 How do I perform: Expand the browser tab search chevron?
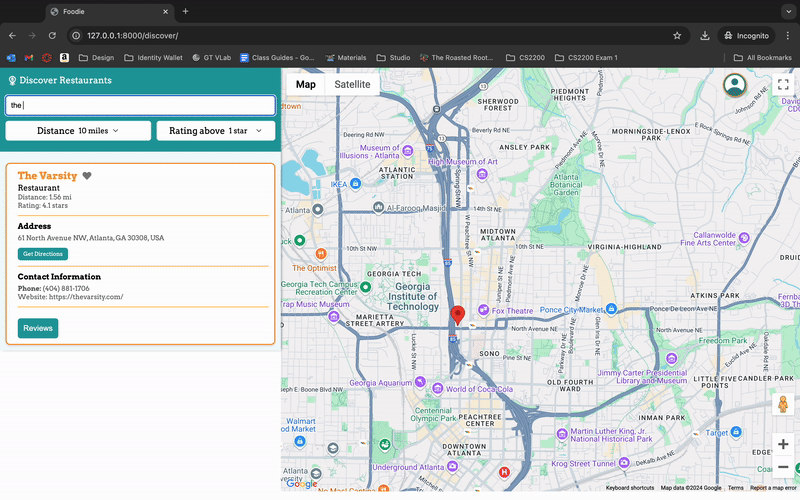point(788,11)
